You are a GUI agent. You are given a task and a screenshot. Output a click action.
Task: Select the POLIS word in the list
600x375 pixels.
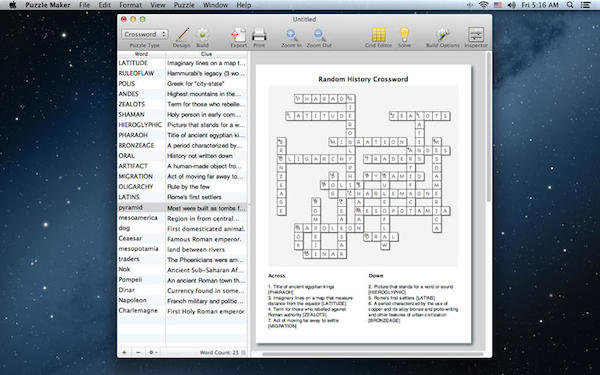[x=127, y=83]
